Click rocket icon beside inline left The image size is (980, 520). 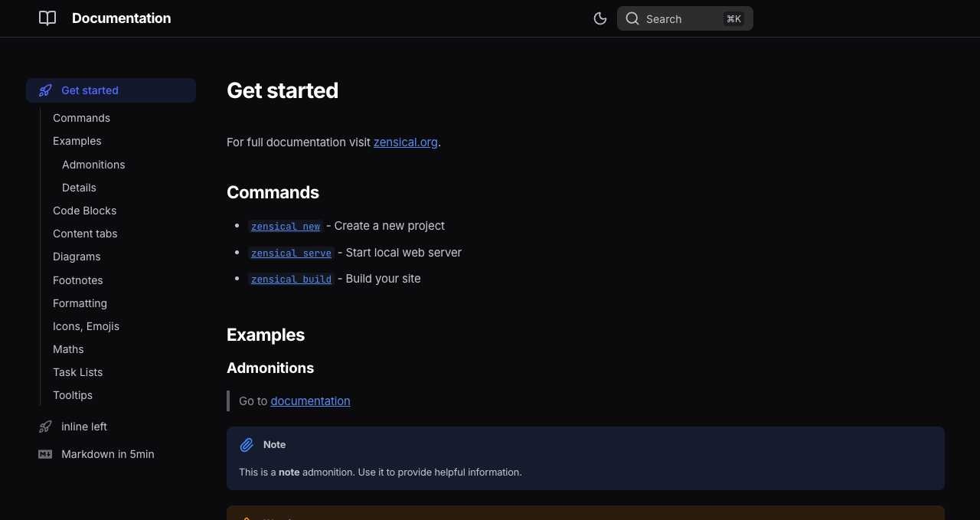click(x=45, y=427)
